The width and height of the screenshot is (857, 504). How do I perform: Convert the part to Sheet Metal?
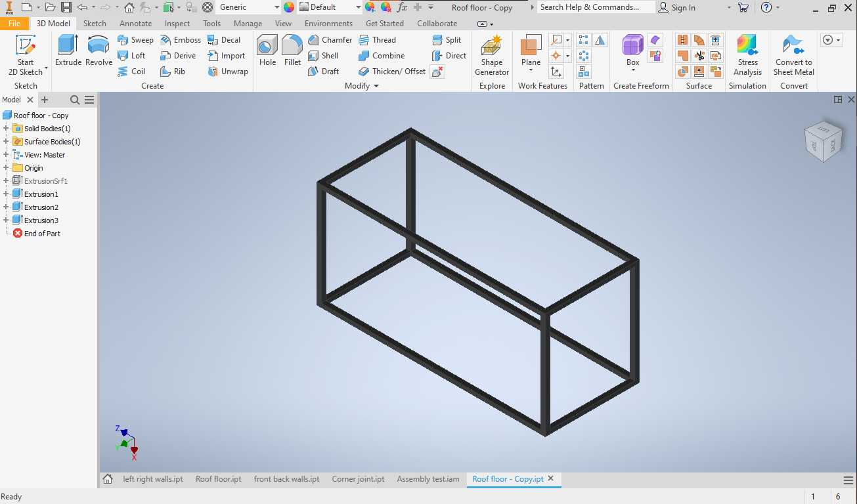[794, 55]
